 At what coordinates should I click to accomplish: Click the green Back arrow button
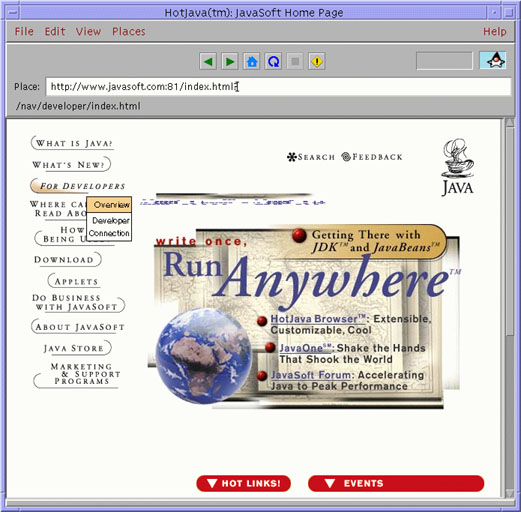pyautogui.click(x=208, y=61)
